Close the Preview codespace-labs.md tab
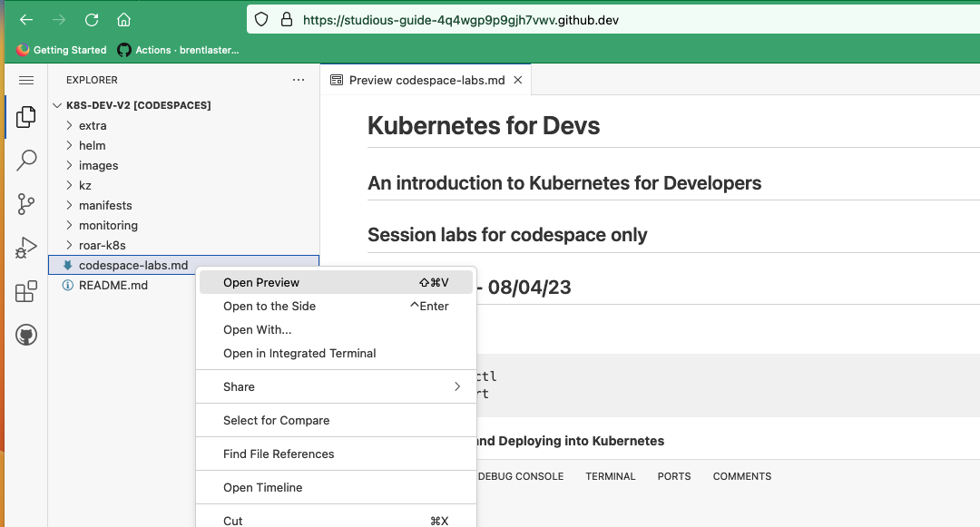 517,80
